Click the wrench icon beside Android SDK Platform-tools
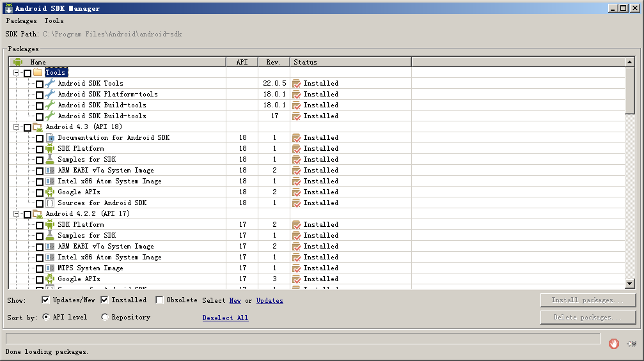 (50, 95)
